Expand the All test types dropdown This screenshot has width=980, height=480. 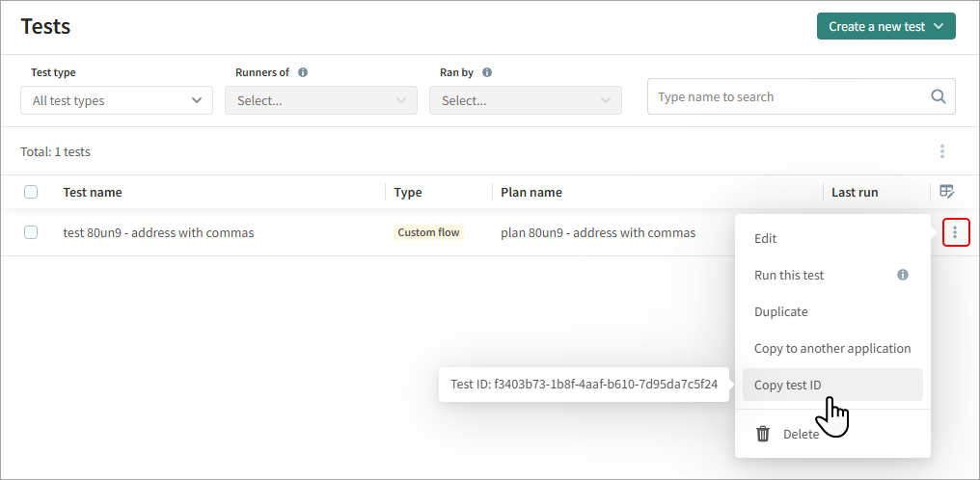[x=117, y=100]
